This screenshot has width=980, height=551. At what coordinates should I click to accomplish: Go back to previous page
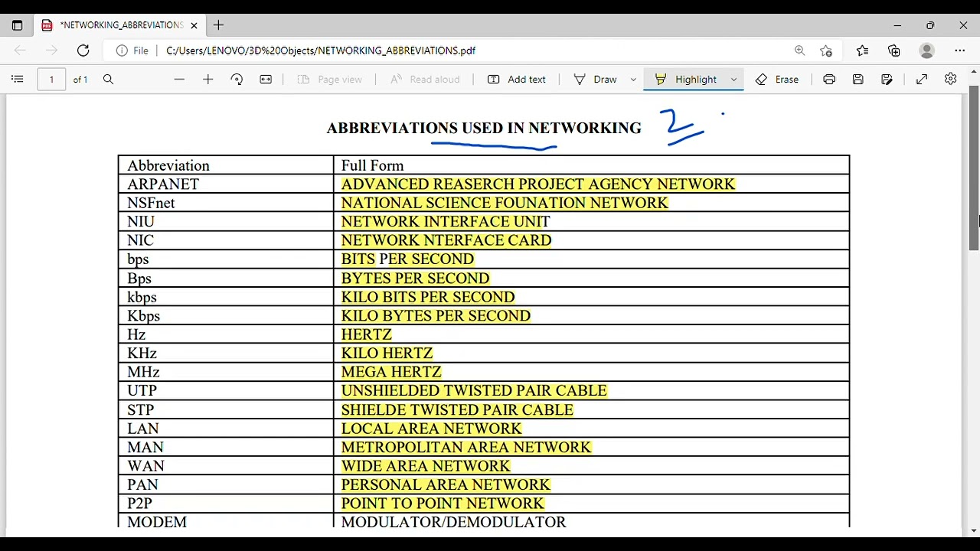[x=20, y=51]
